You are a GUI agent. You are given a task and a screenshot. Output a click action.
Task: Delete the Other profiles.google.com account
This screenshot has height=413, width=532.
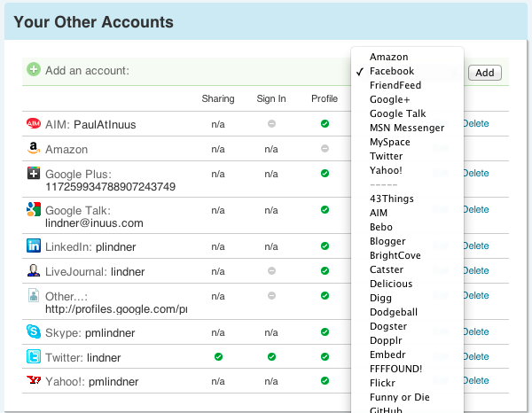coord(476,295)
